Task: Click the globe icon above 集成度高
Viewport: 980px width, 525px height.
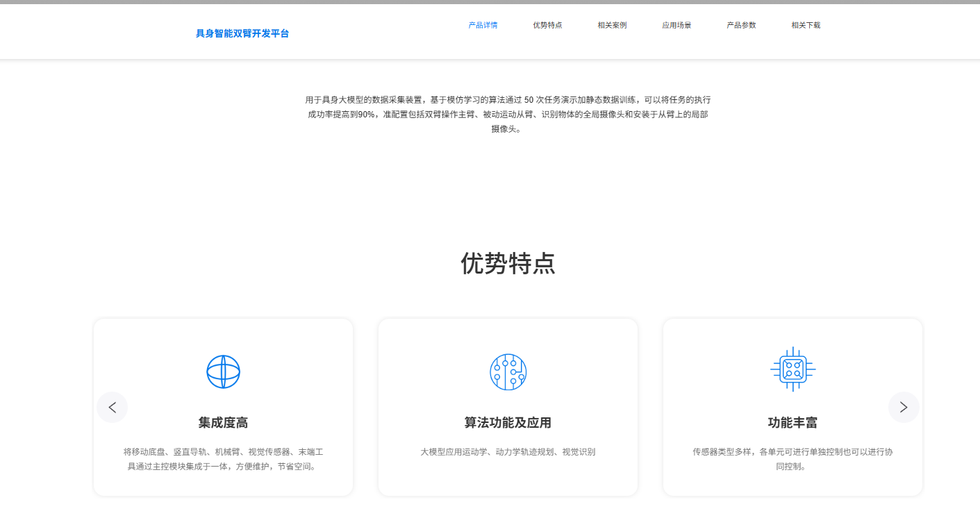Action: (223, 372)
